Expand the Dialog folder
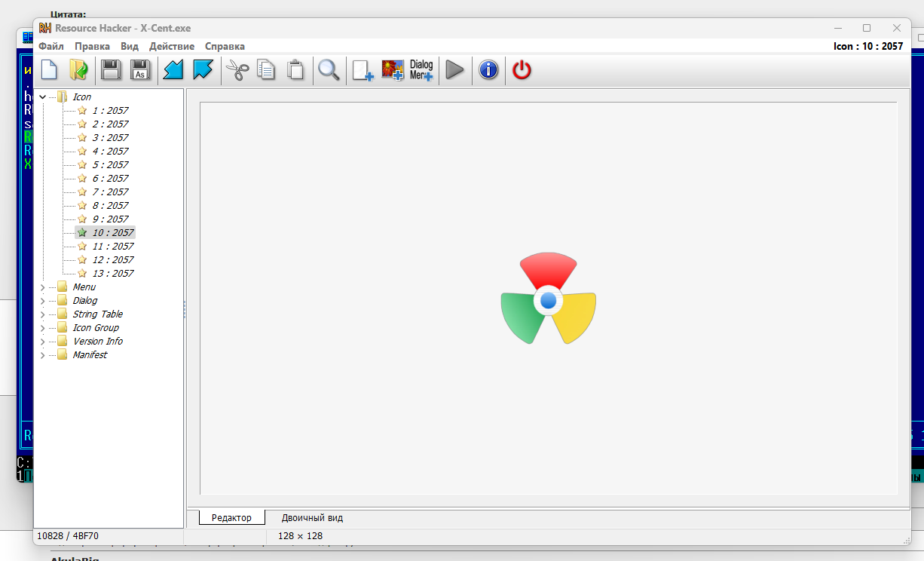924x561 pixels. pos(42,300)
